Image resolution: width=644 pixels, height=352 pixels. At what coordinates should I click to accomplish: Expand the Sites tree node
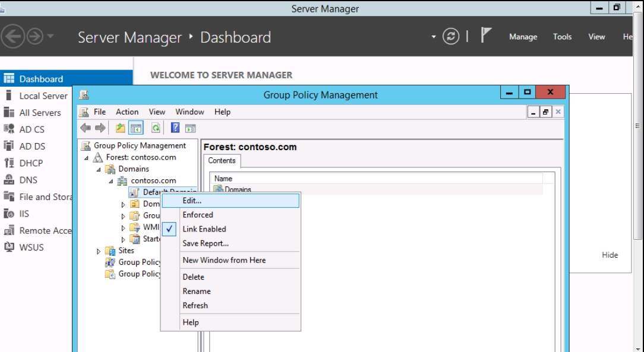tap(99, 251)
